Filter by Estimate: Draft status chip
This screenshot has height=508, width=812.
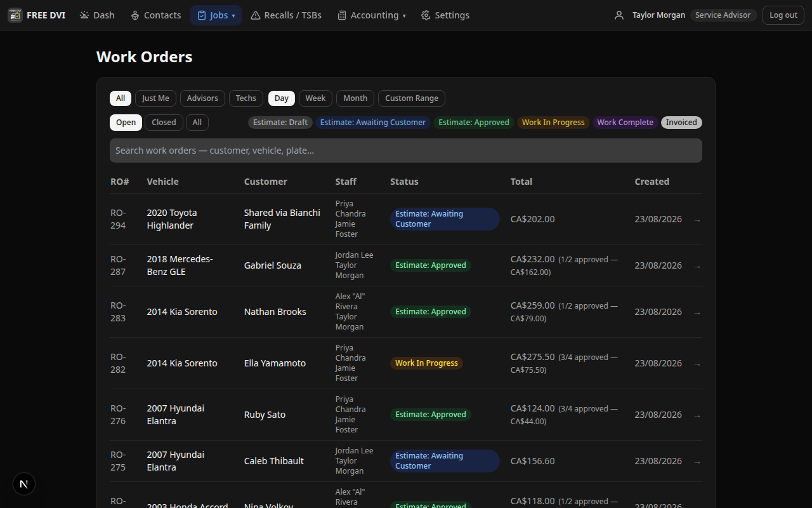point(280,123)
